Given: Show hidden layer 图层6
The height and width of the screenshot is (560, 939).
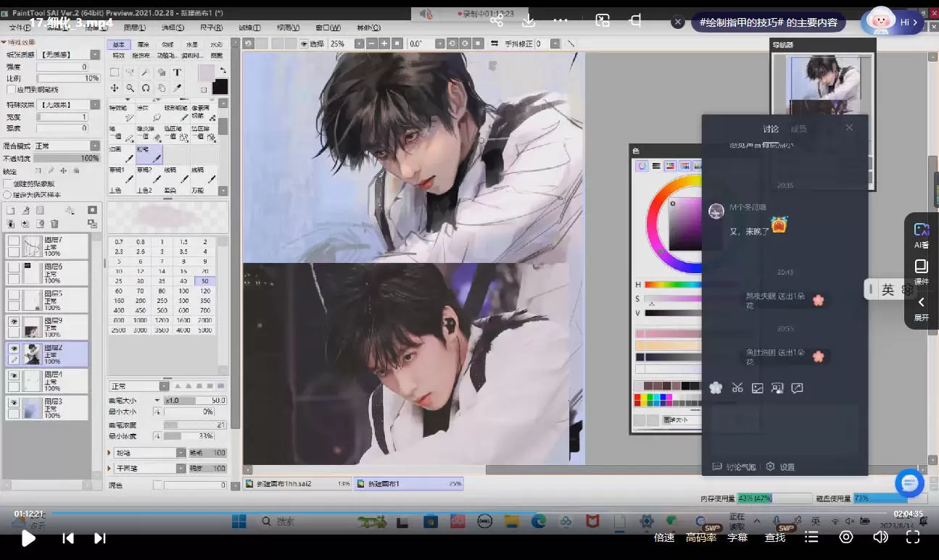Looking at the screenshot, I should pos(13,267).
